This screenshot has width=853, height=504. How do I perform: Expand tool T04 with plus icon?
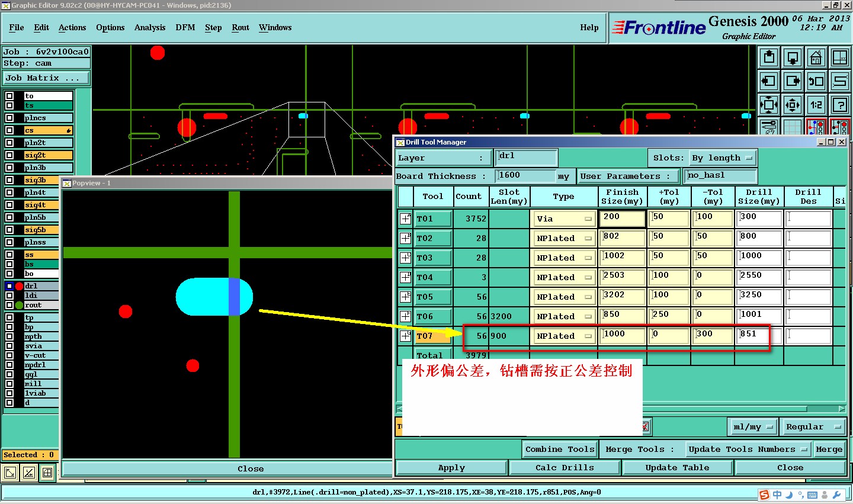pos(406,277)
